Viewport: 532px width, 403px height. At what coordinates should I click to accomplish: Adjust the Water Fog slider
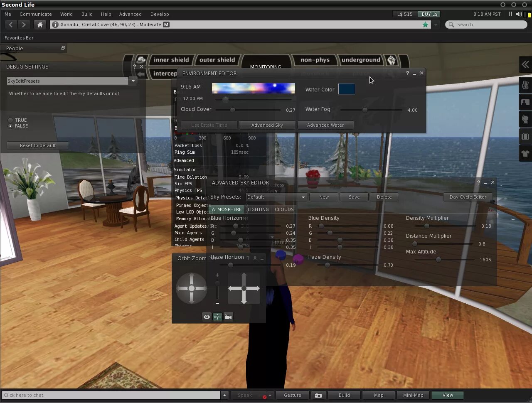click(371, 110)
